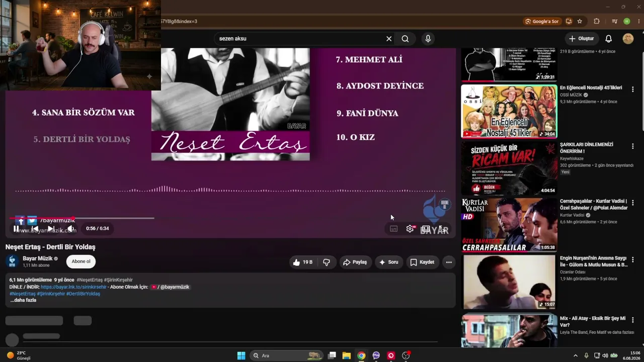
Task: Open the Chrome profile H avatar
Action: tap(627, 22)
